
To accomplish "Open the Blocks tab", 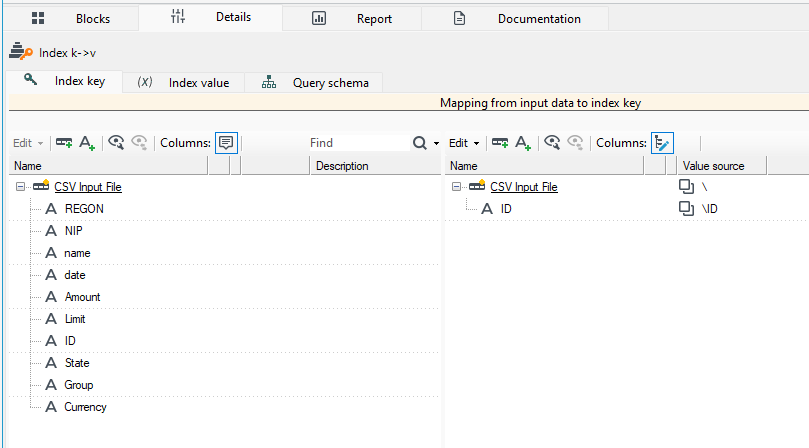I will 71,19.
